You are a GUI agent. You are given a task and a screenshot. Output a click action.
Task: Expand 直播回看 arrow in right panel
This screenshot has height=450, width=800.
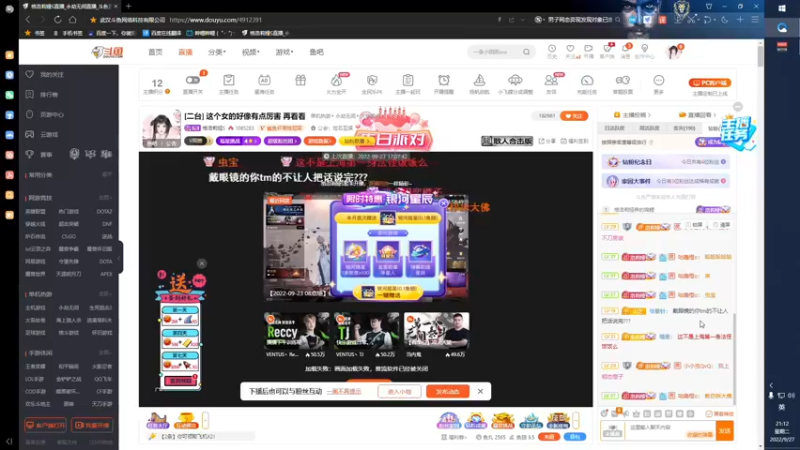pyautogui.click(x=715, y=115)
